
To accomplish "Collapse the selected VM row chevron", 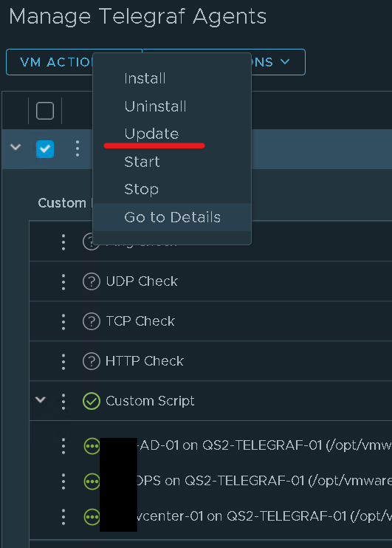I will [16, 147].
